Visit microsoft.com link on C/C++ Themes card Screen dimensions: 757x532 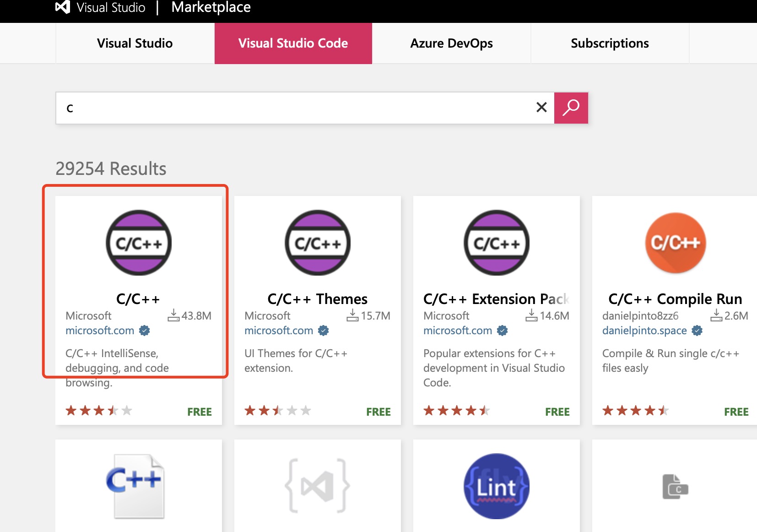click(x=279, y=331)
